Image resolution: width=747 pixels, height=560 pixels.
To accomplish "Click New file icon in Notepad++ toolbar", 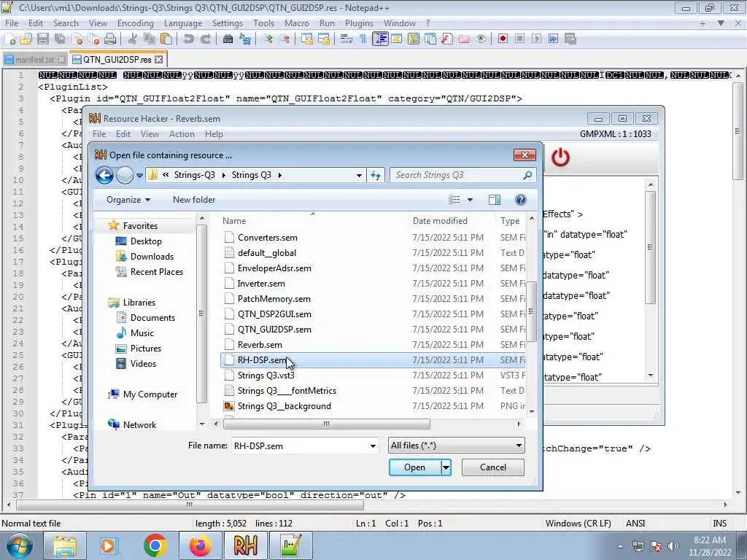I will click(x=10, y=39).
